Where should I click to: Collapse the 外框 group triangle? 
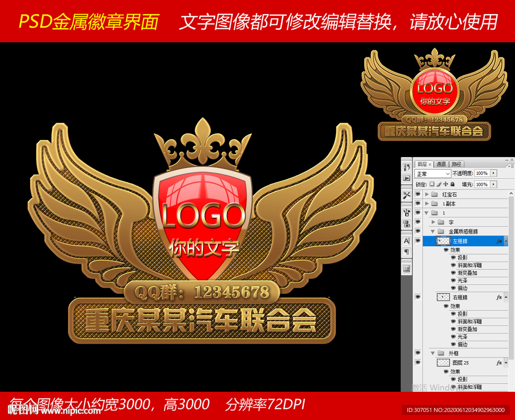click(x=433, y=353)
